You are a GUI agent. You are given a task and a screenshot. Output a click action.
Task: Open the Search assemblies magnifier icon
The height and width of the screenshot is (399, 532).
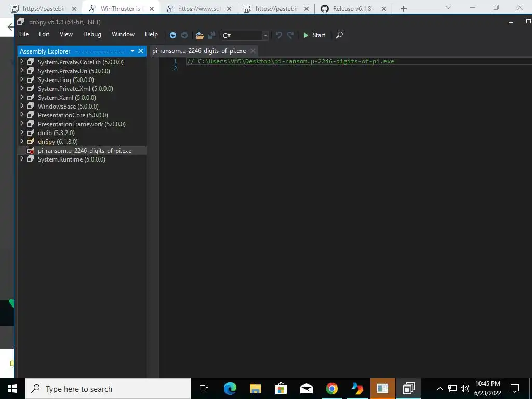click(339, 35)
